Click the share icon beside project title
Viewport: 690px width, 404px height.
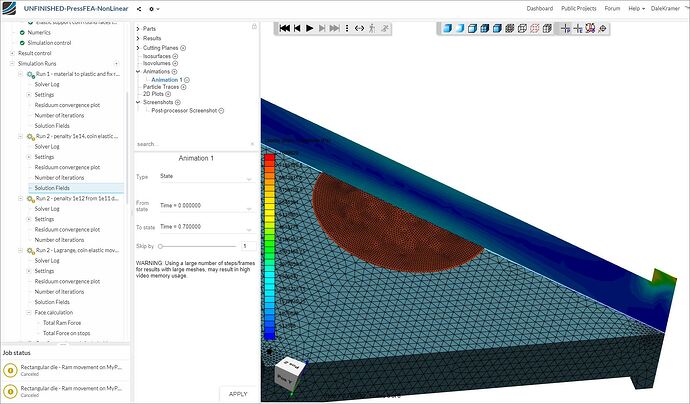pos(139,9)
